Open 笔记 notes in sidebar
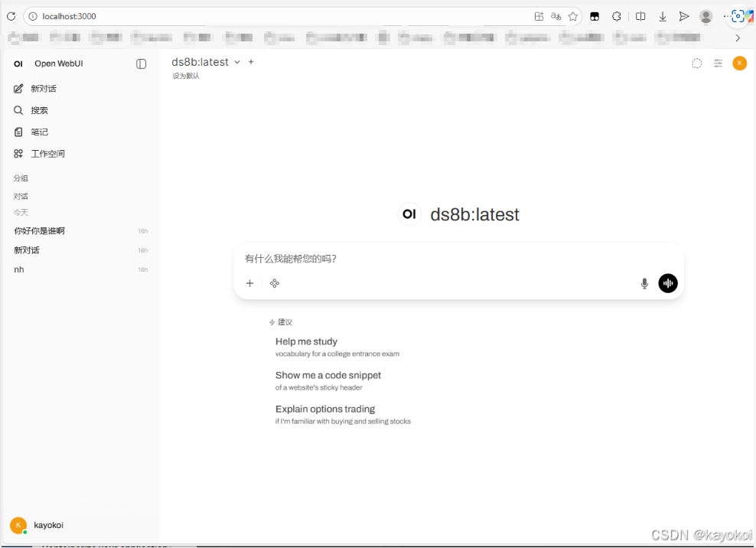This screenshot has height=548, width=756. click(x=80, y=132)
